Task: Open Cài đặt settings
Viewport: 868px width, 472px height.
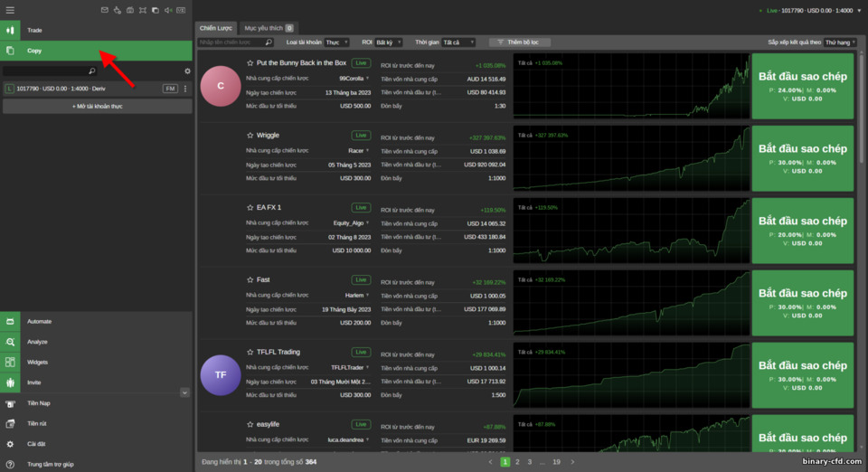Action: coord(97,444)
